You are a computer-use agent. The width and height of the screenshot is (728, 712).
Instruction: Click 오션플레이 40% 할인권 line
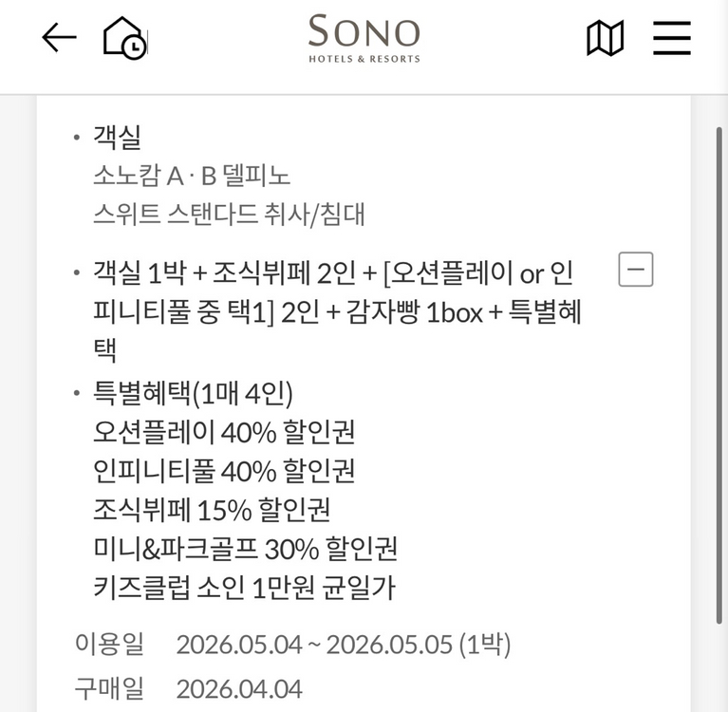pyautogui.click(x=223, y=432)
